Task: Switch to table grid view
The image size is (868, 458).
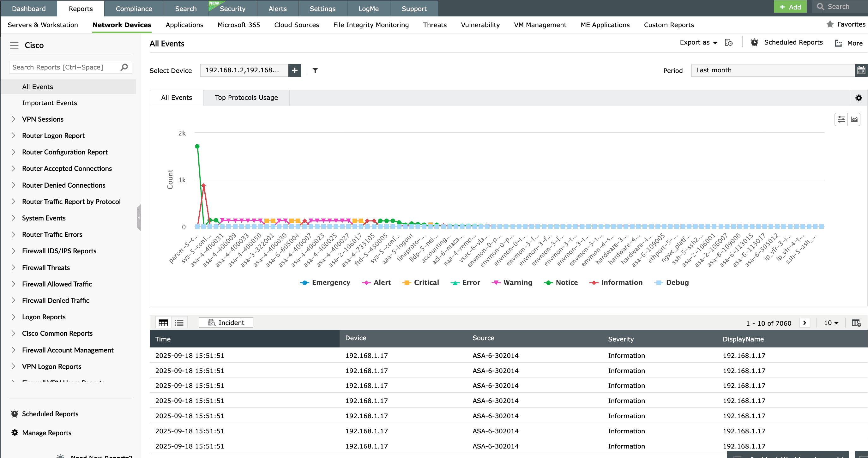Action: pyautogui.click(x=163, y=323)
